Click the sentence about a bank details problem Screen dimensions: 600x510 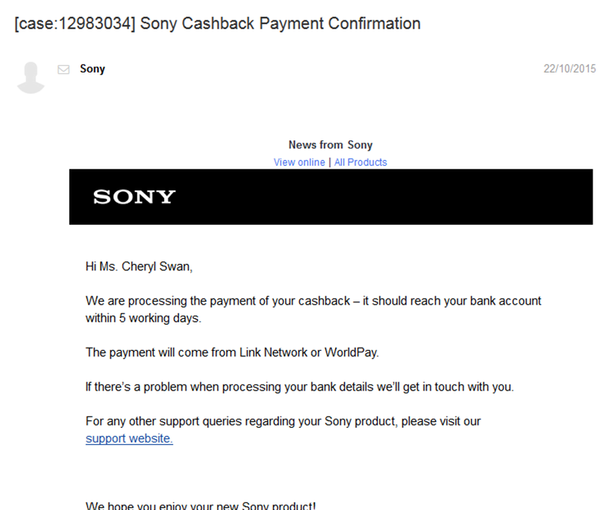coord(300,386)
